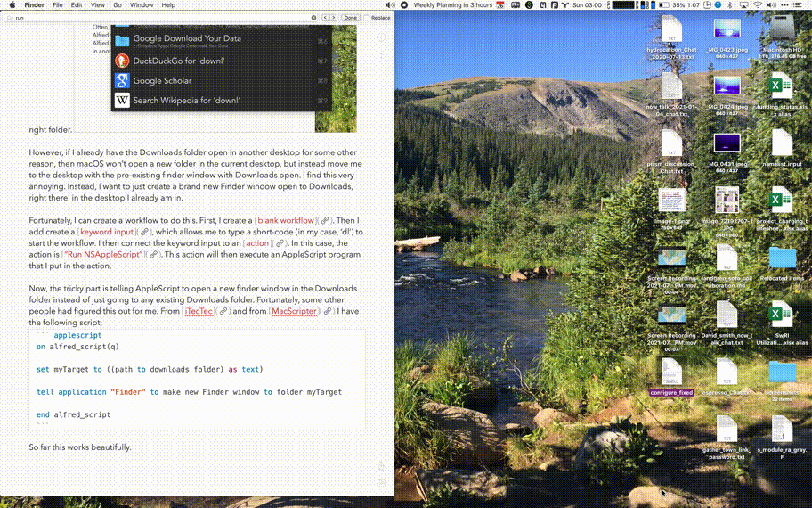Select 'Google Download Your Data' Alfred result
Screen dimensions: 812x508
tap(221, 40)
